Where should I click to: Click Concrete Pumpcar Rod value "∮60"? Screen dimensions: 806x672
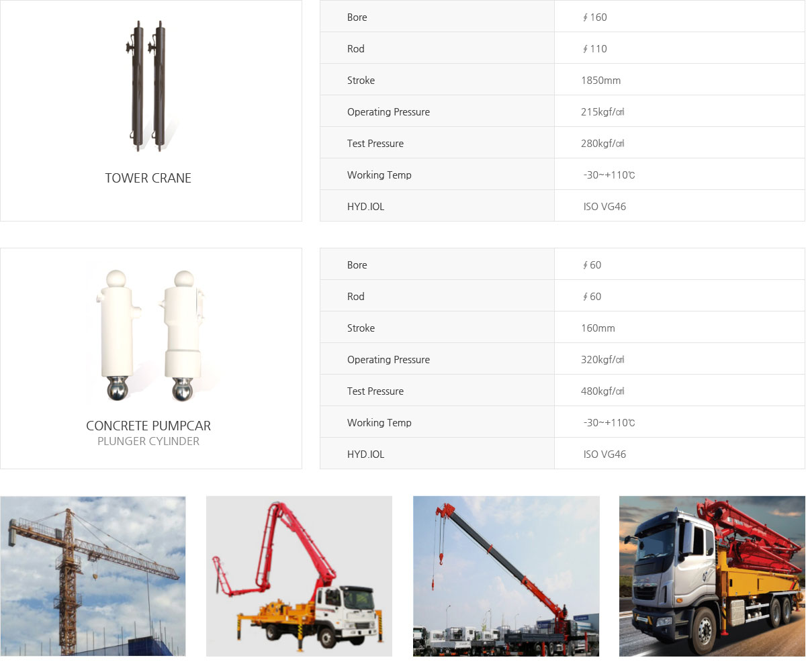(x=592, y=296)
